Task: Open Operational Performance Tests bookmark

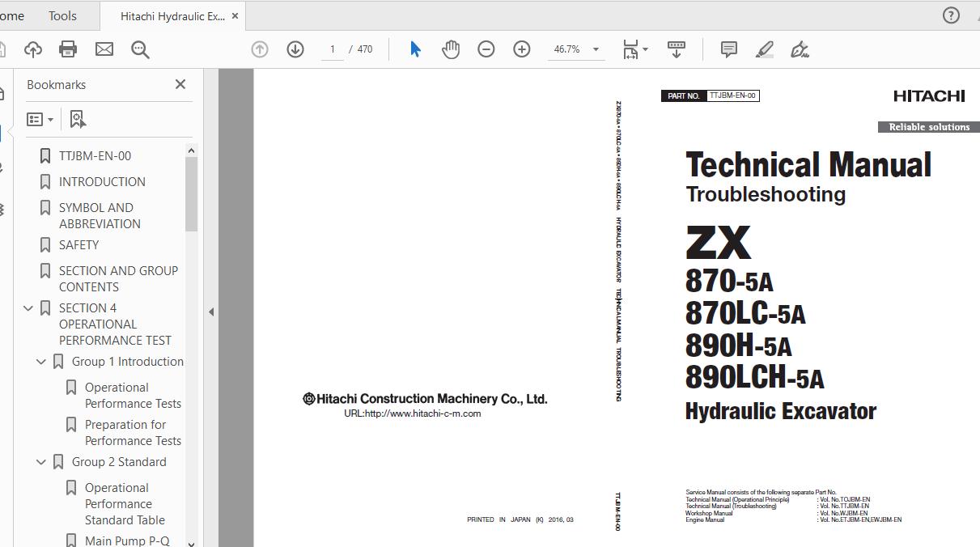Action: 133,396
